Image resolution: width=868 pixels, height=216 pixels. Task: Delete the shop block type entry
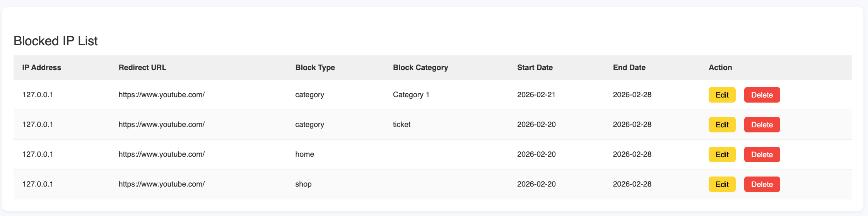762,184
